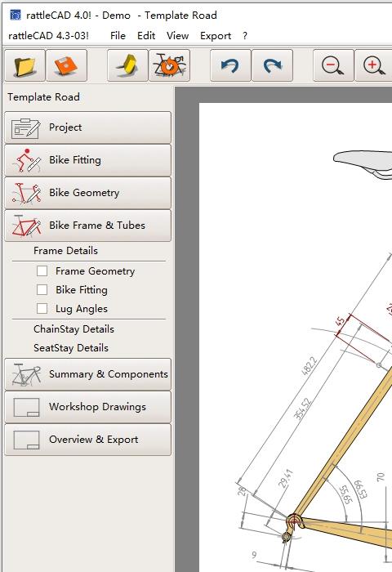392x572 pixels.
Task: Click the gray bicycle Summary icon
Action: tap(26, 374)
